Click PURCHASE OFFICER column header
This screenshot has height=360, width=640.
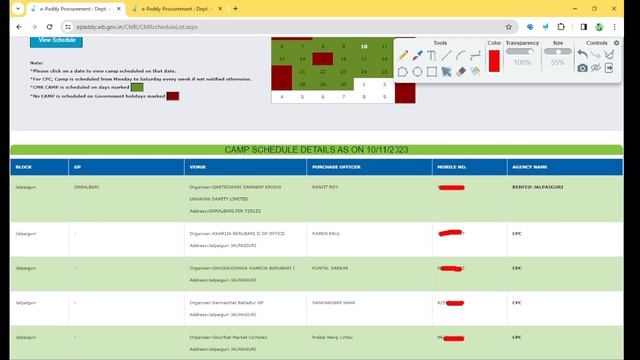tap(369, 167)
